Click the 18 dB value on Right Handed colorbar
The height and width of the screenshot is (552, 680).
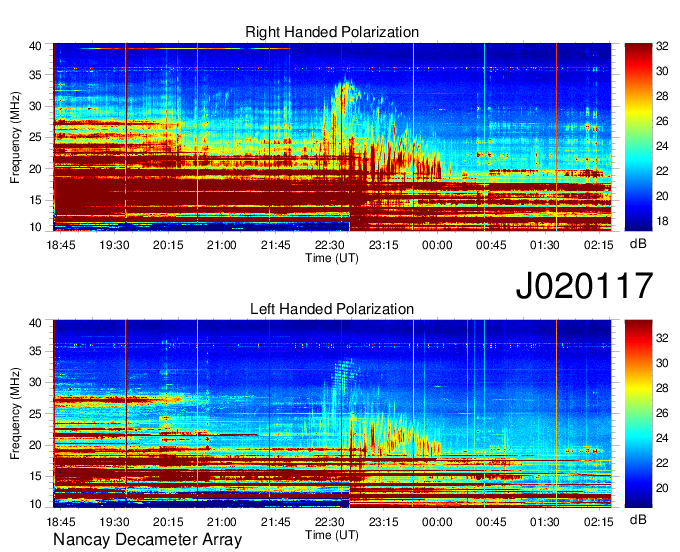662,221
